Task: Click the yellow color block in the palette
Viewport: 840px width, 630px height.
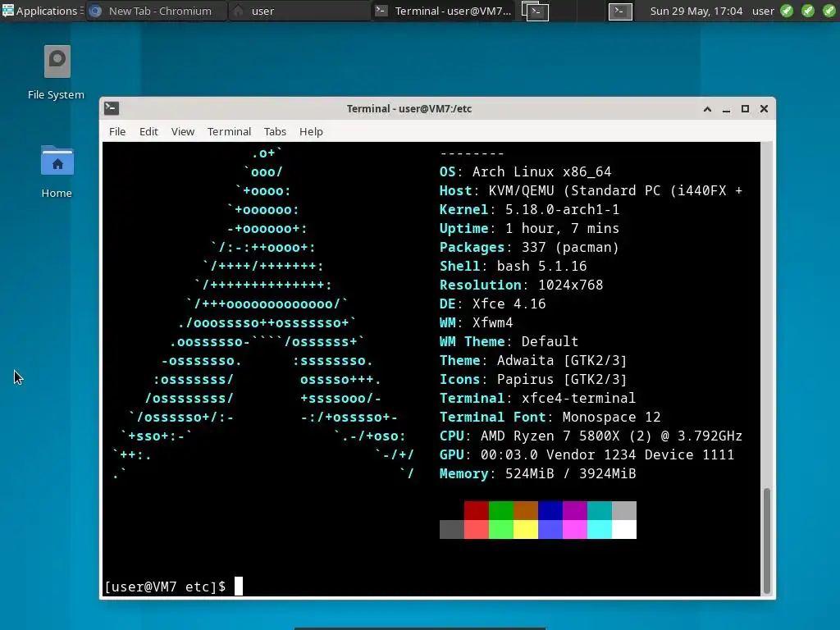Action: (x=526, y=529)
